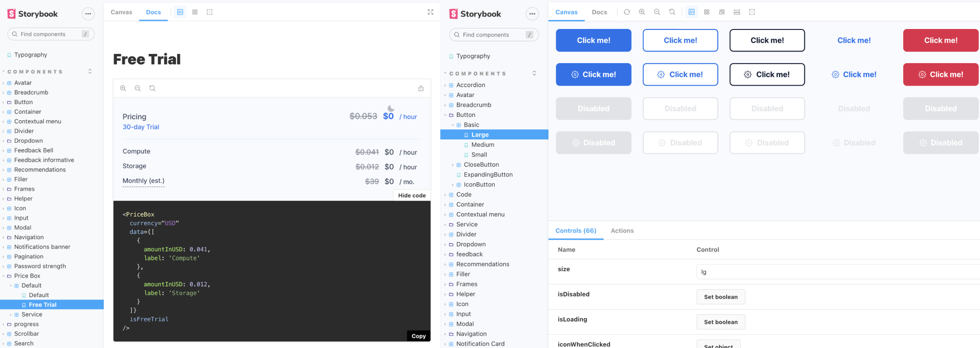Open the viewport size icon in toolbar
980x348 pixels.
click(x=722, y=12)
